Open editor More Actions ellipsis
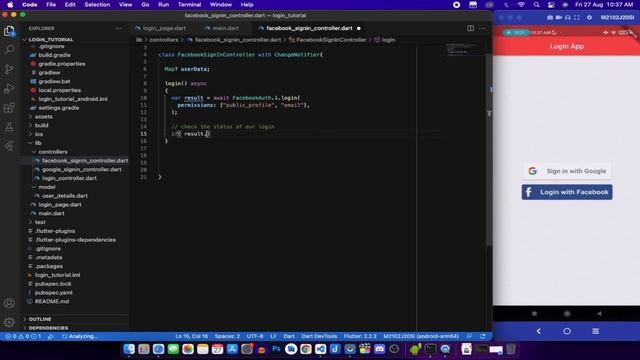640x360 pixels. 482,28
